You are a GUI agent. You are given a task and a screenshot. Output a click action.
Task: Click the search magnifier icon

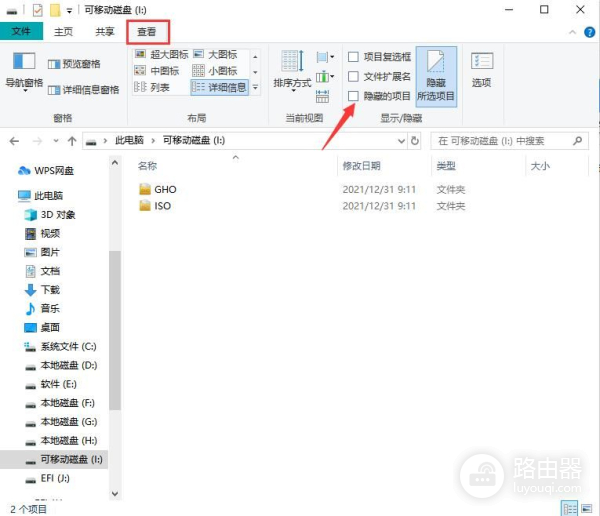(577, 141)
